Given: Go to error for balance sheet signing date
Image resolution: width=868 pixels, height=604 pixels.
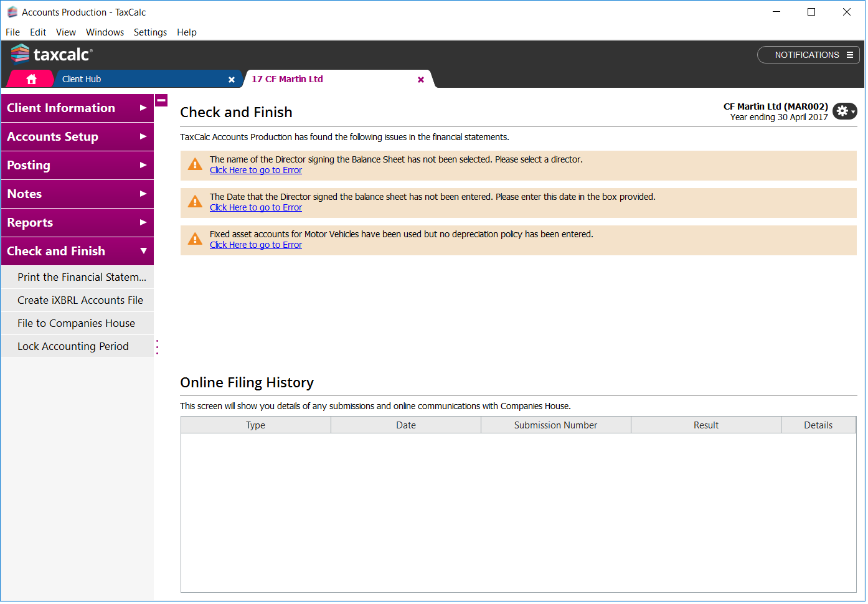Looking at the screenshot, I should point(255,207).
